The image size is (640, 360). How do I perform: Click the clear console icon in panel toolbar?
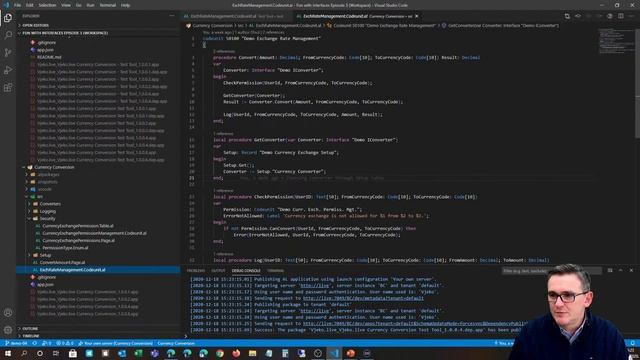(x=610, y=270)
